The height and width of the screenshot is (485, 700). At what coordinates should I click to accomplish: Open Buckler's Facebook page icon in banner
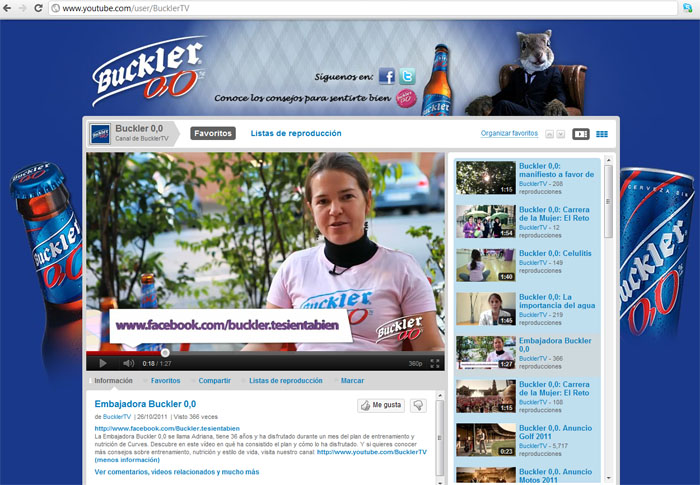click(x=387, y=76)
